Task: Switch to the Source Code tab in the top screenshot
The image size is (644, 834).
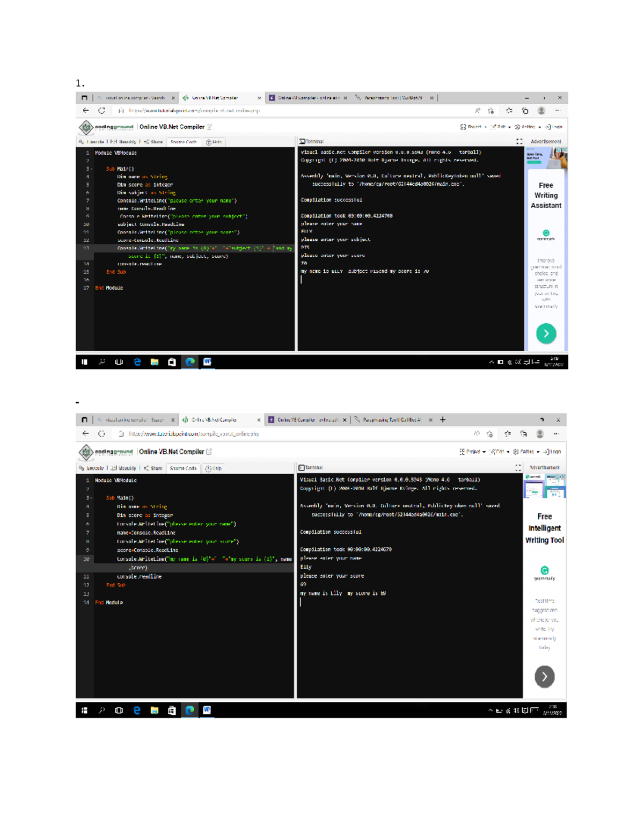Action: coord(184,142)
